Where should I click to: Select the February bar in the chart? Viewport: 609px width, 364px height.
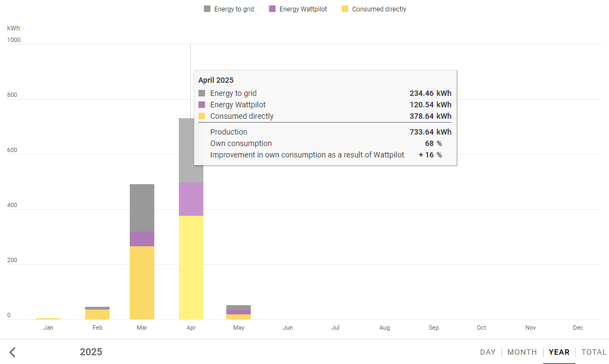tap(97, 314)
